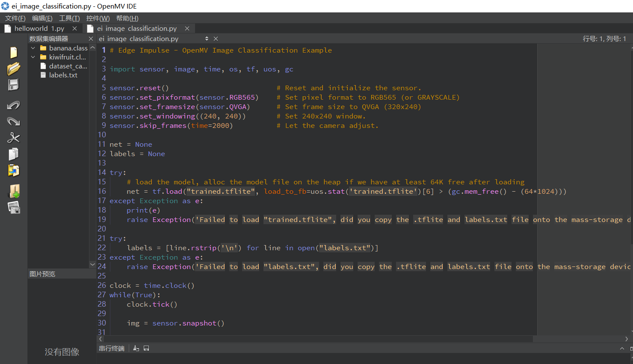Screen dimensions: 633x364
Task: Click the file name in editor header bar
Action: (x=139, y=38)
